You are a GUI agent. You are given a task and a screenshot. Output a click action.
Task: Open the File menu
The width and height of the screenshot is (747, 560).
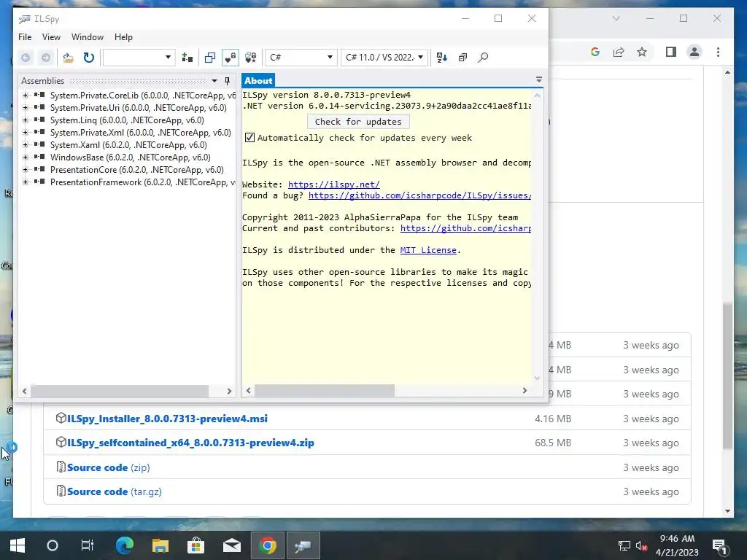(x=25, y=37)
